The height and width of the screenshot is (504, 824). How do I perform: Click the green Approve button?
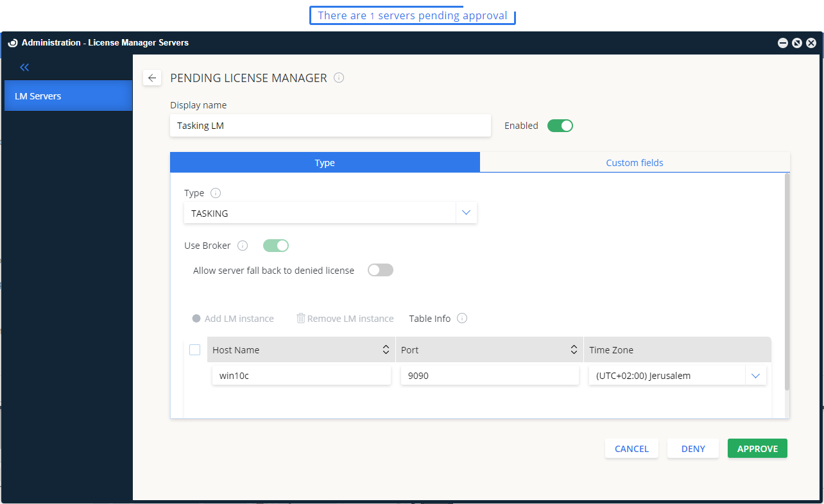[x=757, y=449]
